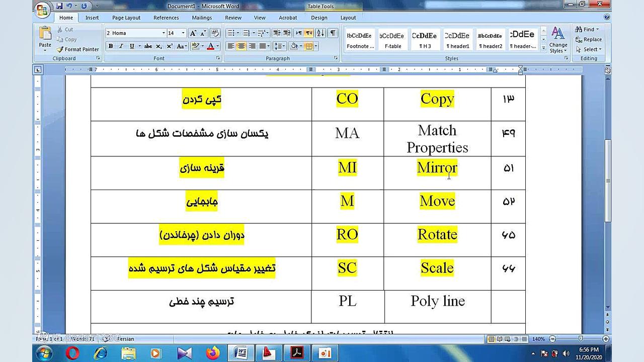Apply the header1 style
The width and height of the screenshot is (644, 362).
pos(458,40)
